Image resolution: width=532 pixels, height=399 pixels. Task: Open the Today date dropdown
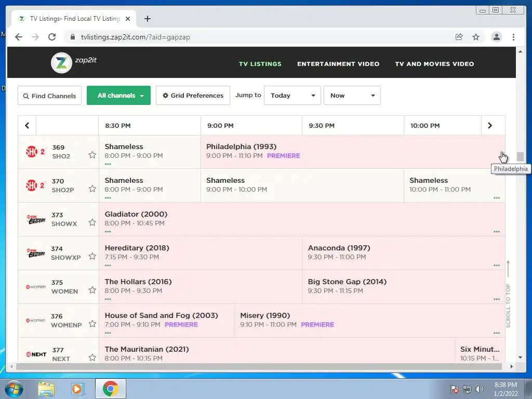pyautogui.click(x=292, y=96)
